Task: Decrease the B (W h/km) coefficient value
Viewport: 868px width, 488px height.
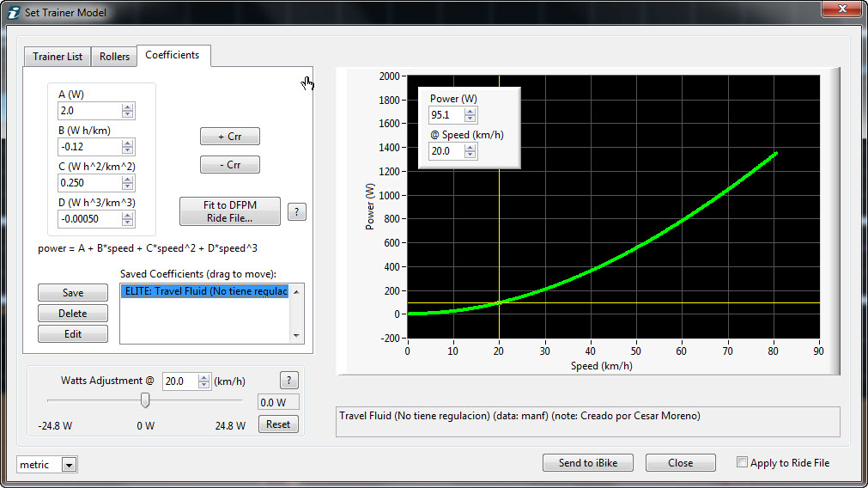Action: click(128, 151)
